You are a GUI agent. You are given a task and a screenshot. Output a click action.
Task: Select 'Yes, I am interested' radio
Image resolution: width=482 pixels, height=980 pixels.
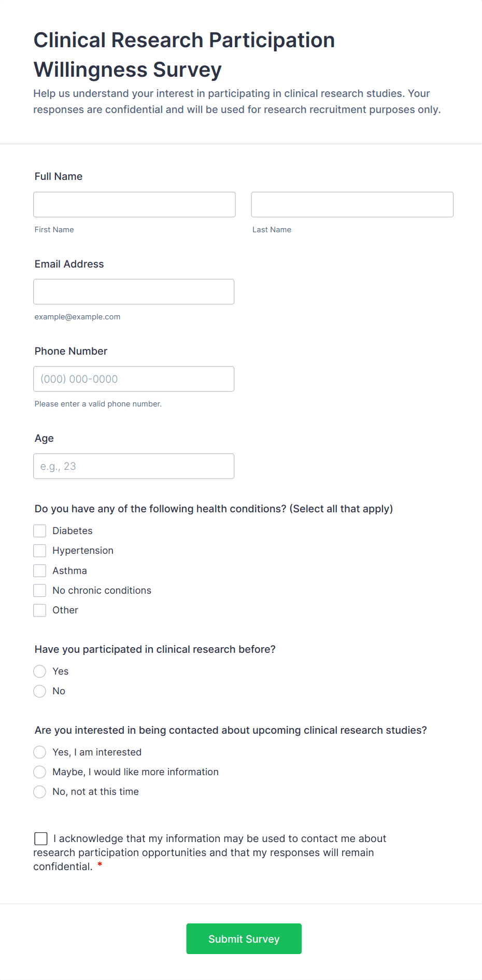click(40, 752)
